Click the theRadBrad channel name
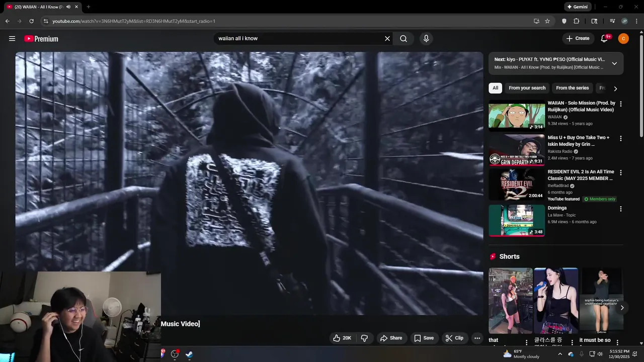Image resolution: width=644 pixels, height=362 pixels. click(558, 186)
